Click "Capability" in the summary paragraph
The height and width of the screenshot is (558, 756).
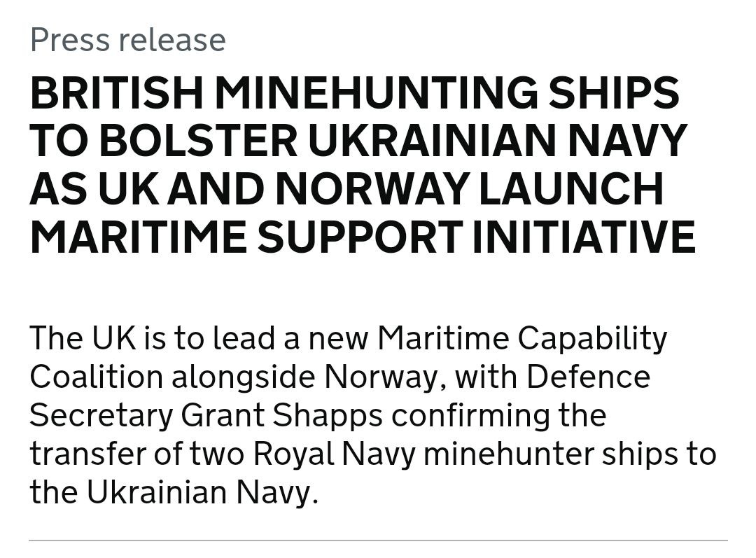point(592,340)
